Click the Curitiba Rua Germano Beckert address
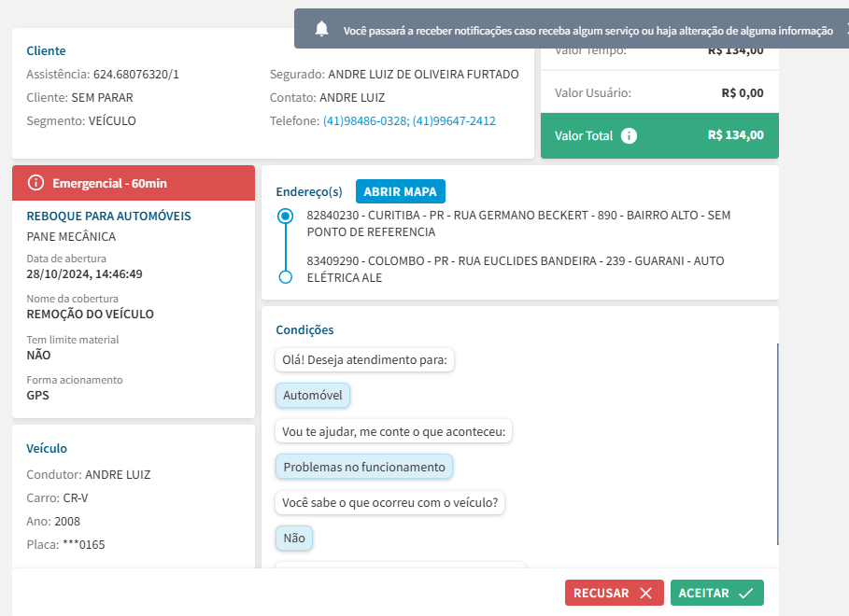Image resolution: width=849 pixels, height=616 pixels. click(518, 224)
